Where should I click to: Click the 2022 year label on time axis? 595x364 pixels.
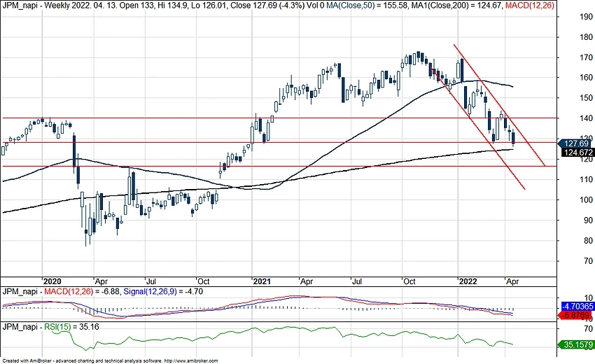tap(468, 281)
